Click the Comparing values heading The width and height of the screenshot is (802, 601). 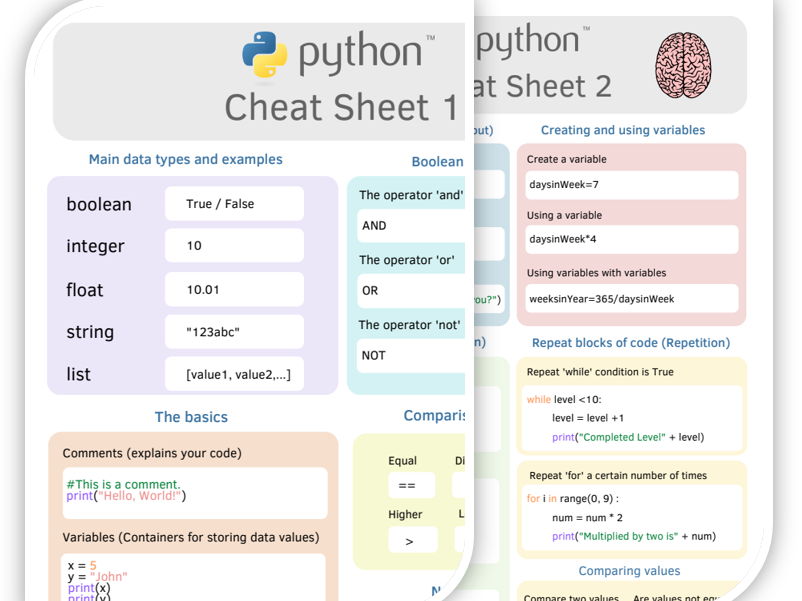[629, 571]
